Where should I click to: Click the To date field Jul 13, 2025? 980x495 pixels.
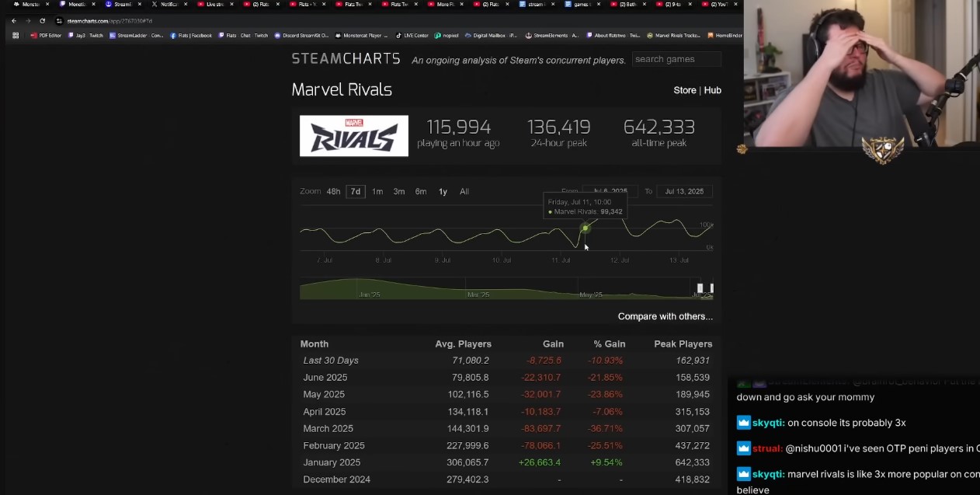click(x=684, y=191)
